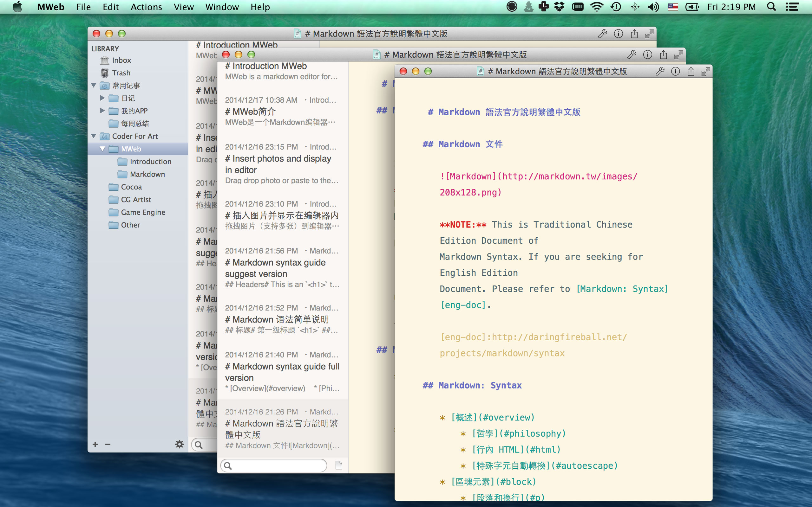Open Notification Center from the menu bar
The image size is (812, 507).
pyautogui.click(x=793, y=7)
